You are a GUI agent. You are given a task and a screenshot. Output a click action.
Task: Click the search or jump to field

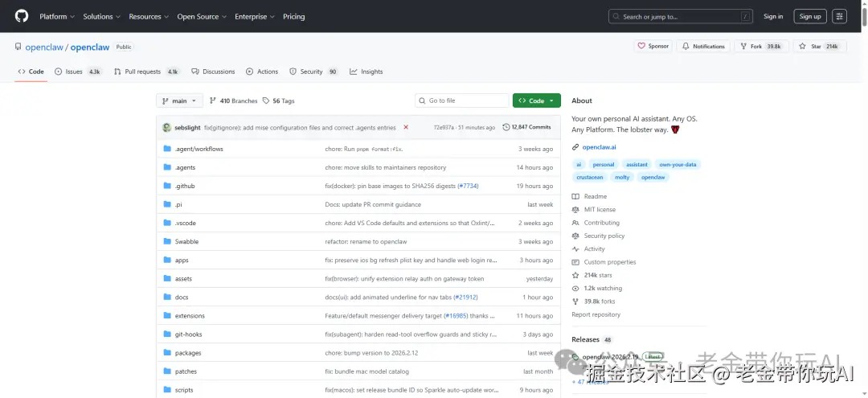point(681,17)
